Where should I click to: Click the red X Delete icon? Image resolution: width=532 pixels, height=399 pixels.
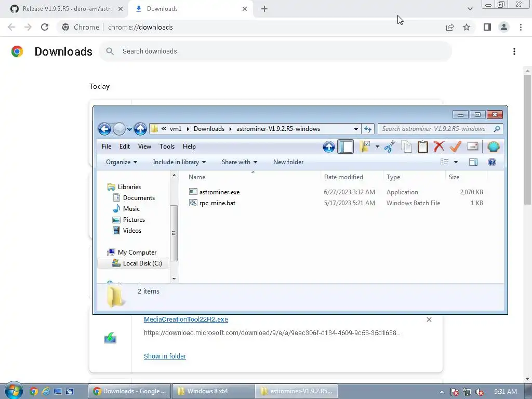click(x=439, y=147)
